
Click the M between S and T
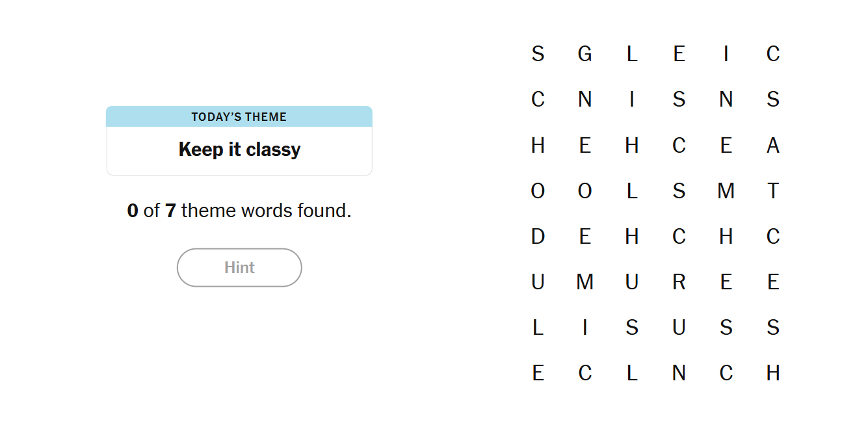(726, 190)
